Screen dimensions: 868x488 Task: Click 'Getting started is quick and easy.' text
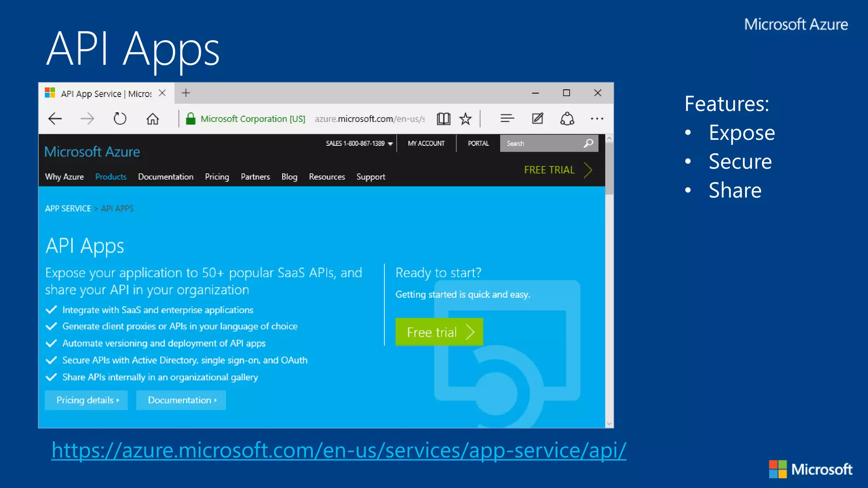(x=462, y=294)
